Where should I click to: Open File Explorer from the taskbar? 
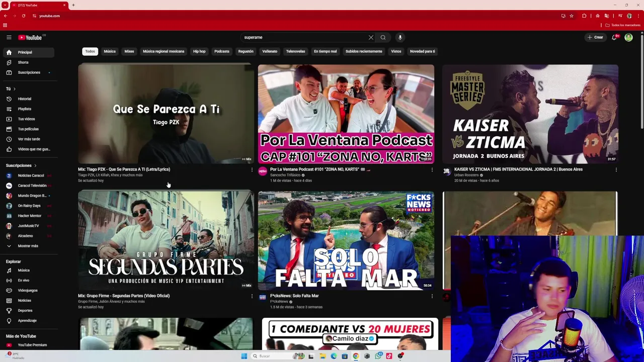click(x=323, y=356)
